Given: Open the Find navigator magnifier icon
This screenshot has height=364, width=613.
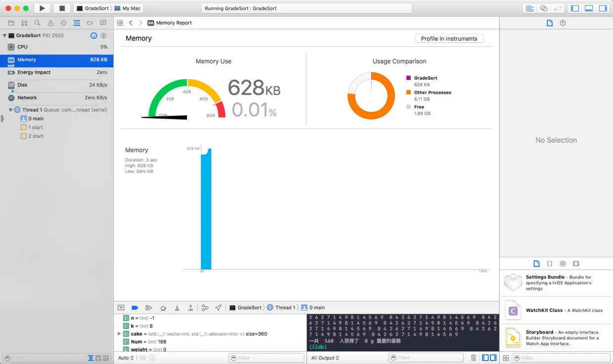Looking at the screenshot, I should (x=38, y=23).
